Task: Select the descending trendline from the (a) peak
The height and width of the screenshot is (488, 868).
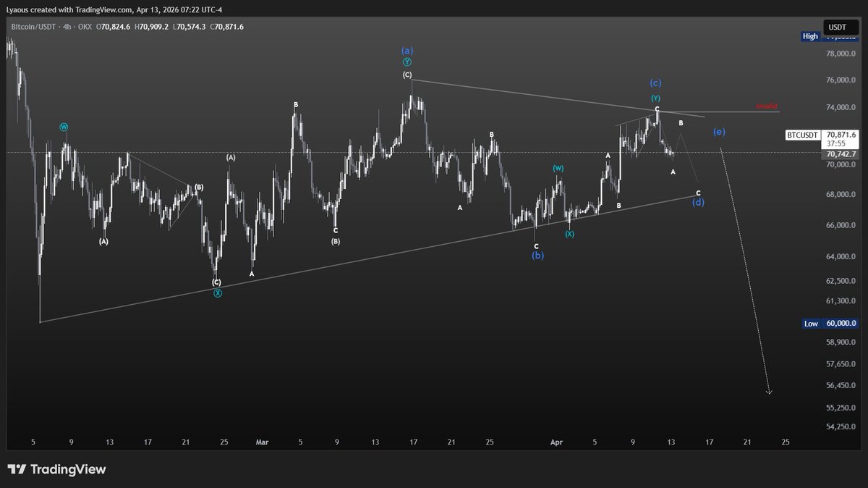Action: coord(557,96)
